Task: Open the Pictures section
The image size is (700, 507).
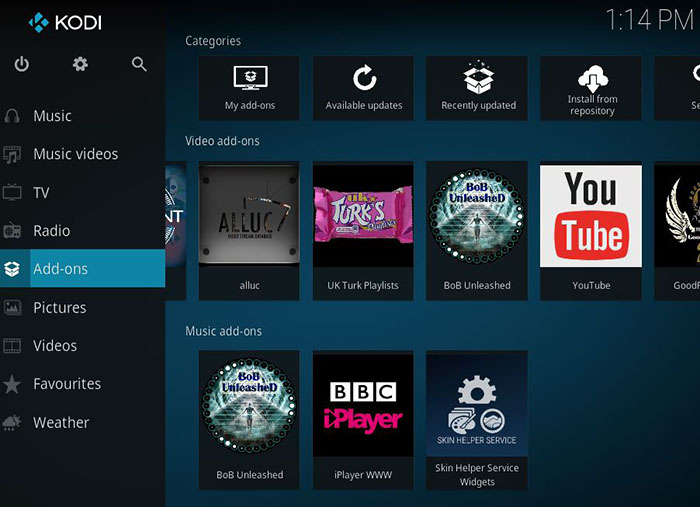Action: tap(83, 308)
